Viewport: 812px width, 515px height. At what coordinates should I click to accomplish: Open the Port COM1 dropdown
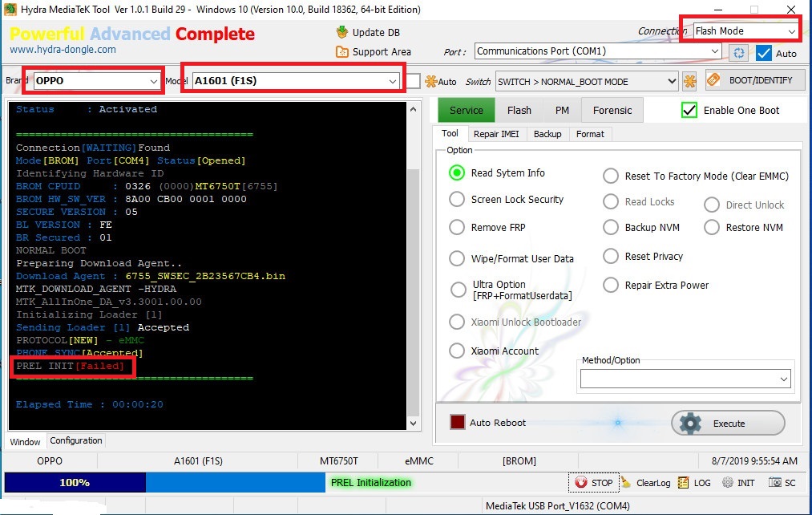click(598, 51)
